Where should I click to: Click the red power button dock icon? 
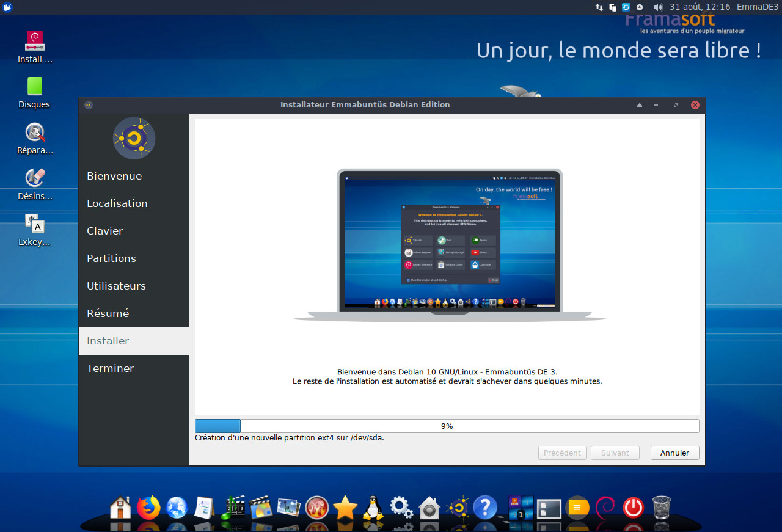click(634, 507)
